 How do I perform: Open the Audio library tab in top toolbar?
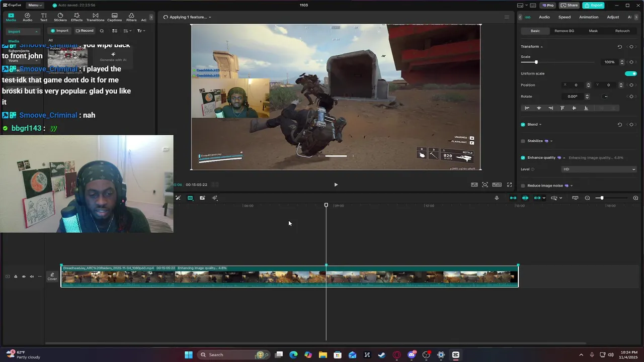[27, 17]
